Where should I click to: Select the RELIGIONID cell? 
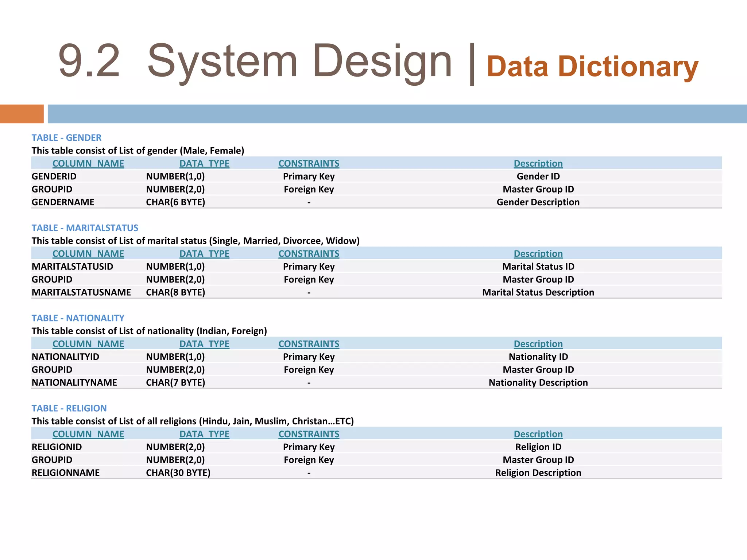coord(57,447)
